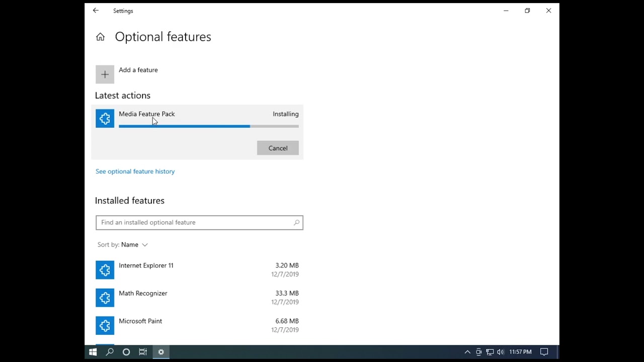Click the Optional features page title
Image resolution: width=644 pixels, height=362 pixels.
(x=163, y=37)
